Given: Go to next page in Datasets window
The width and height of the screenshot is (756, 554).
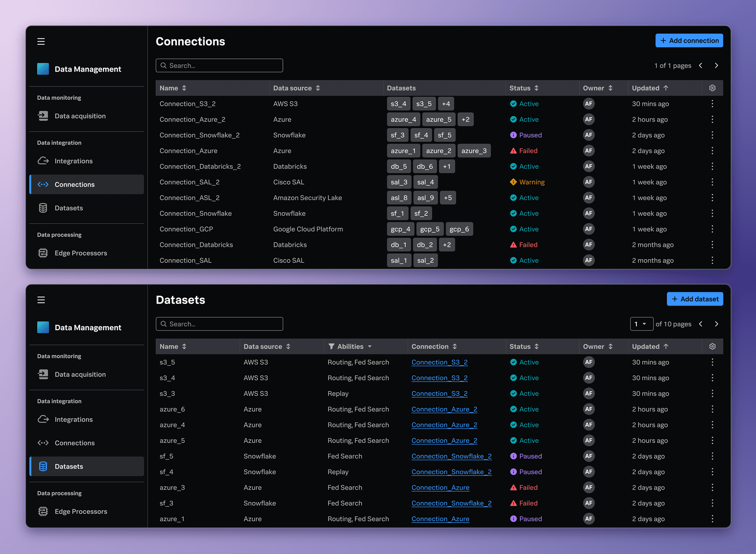Looking at the screenshot, I should (716, 324).
